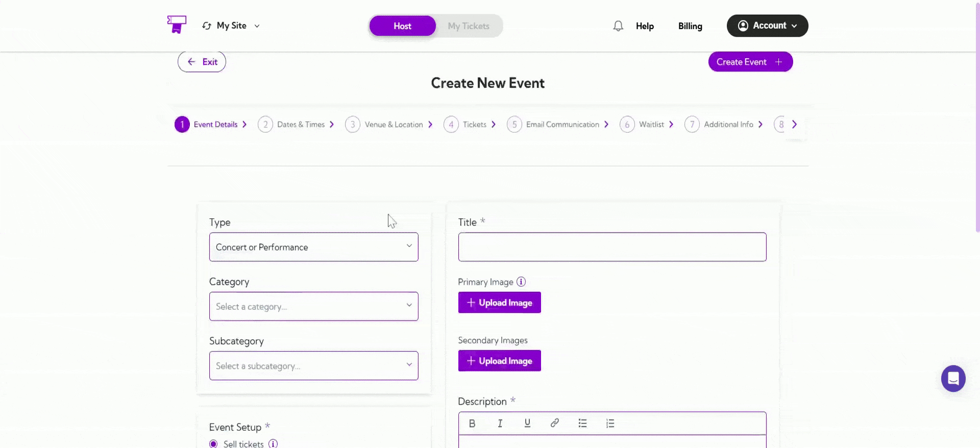Click step 2 circle icon

coord(265,125)
